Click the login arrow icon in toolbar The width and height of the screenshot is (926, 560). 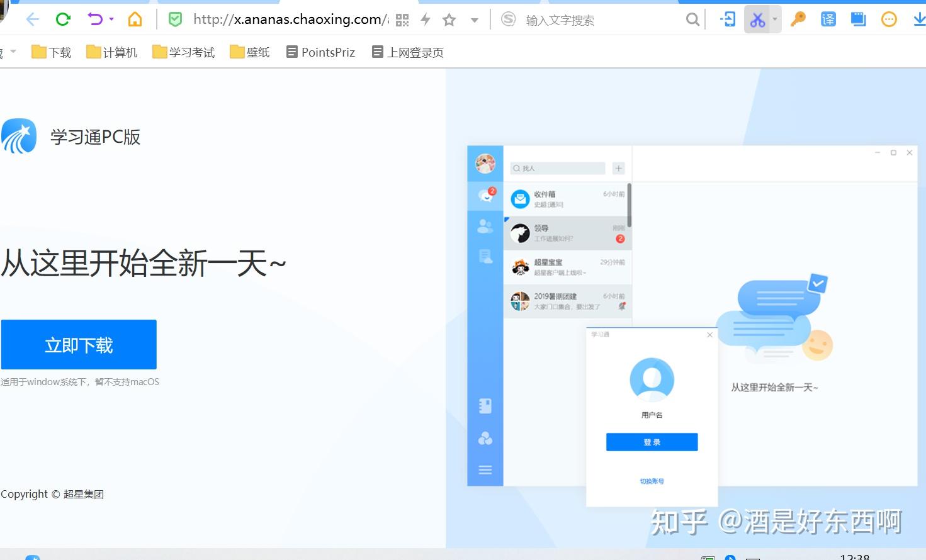(728, 20)
